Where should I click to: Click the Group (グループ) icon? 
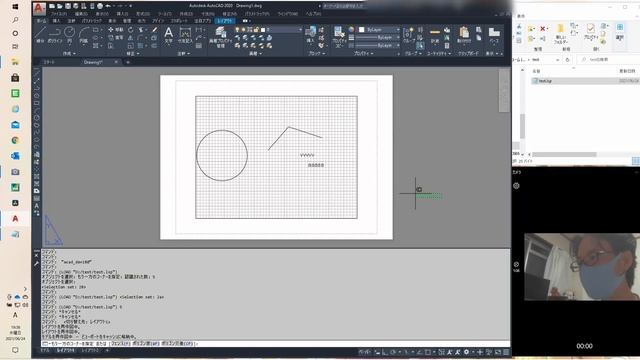point(409,35)
